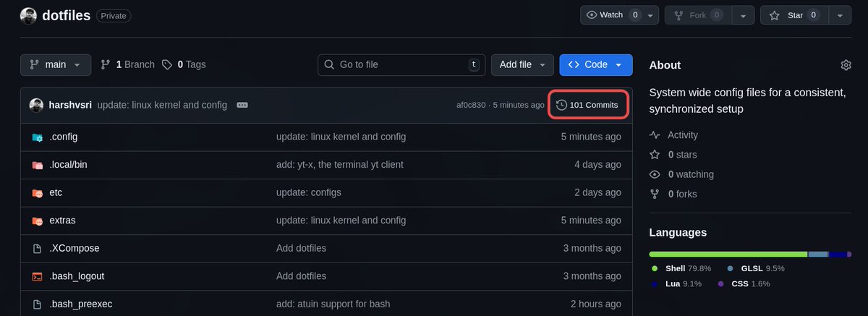Click the .bash_preexec file icon

tap(37, 304)
